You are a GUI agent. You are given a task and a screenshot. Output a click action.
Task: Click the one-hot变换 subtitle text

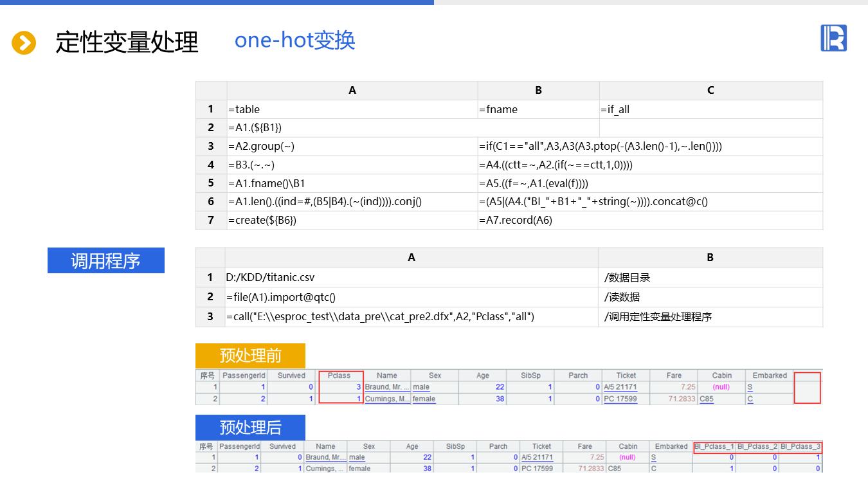[x=294, y=41]
